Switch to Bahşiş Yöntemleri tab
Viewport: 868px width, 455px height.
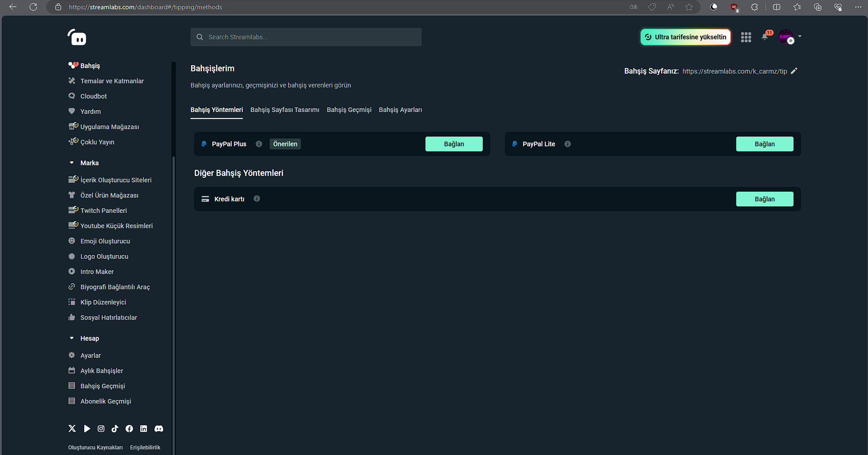[216, 110]
